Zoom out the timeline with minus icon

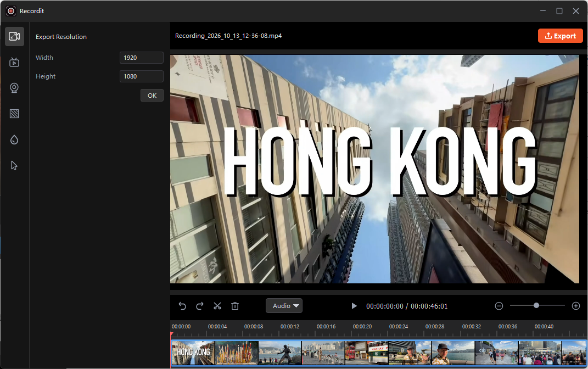(499, 306)
